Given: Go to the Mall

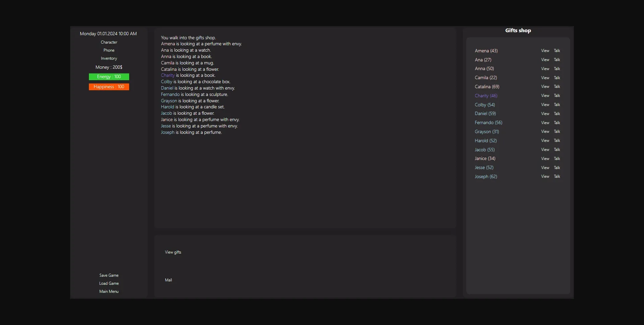Looking at the screenshot, I should [168, 280].
